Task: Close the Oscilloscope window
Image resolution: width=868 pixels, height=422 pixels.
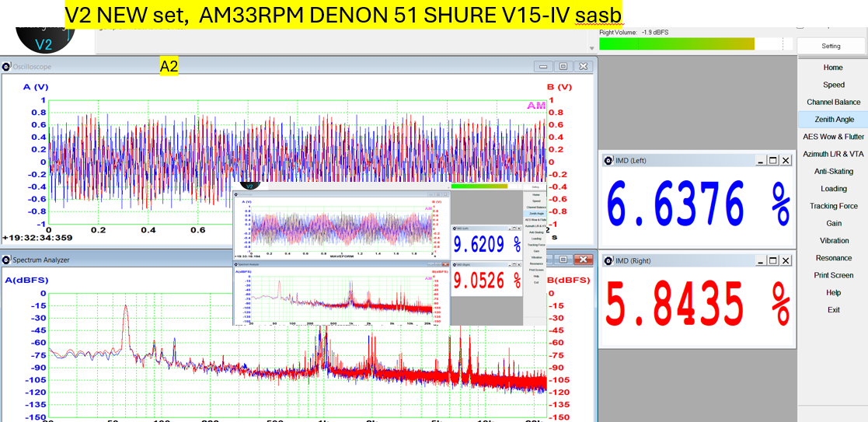Action: click(x=582, y=66)
